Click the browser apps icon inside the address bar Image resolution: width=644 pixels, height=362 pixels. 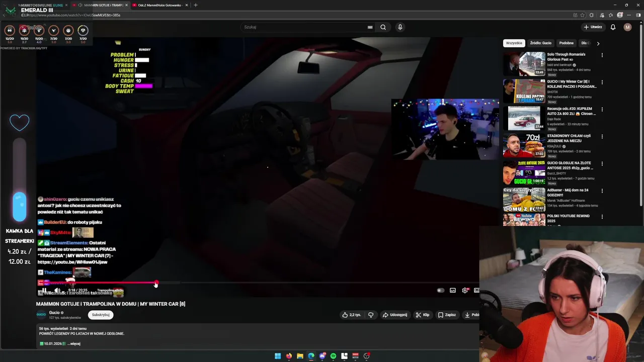[x=575, y=15]
